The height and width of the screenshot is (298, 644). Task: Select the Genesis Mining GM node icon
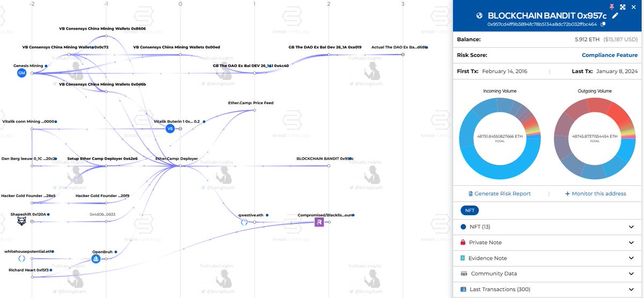[21, 72]
